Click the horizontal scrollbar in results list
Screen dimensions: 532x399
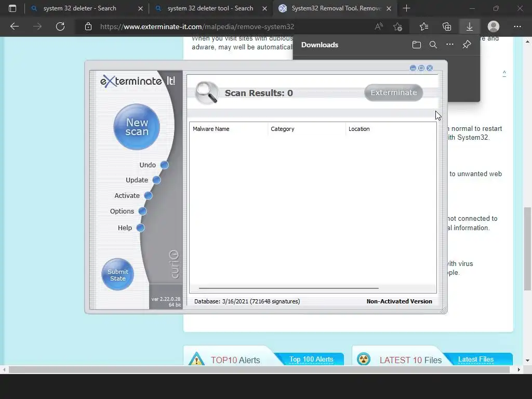(289, 288)
